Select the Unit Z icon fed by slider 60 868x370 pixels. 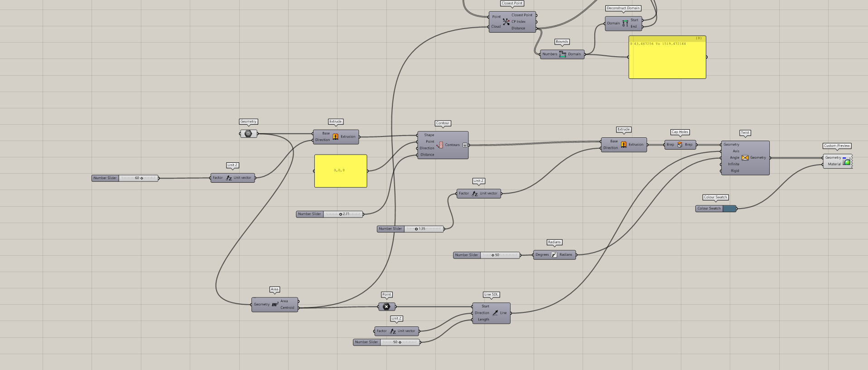coord(229,178)
